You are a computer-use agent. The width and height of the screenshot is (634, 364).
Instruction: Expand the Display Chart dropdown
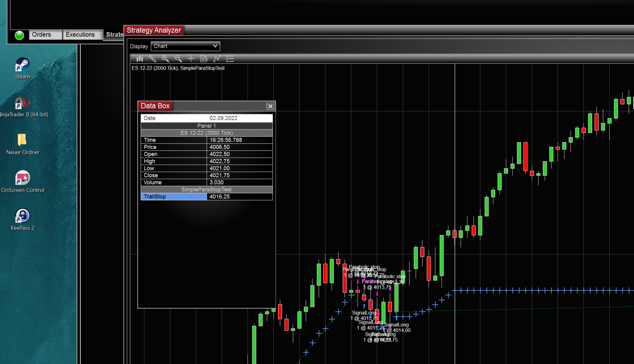(x=185, y=46)
